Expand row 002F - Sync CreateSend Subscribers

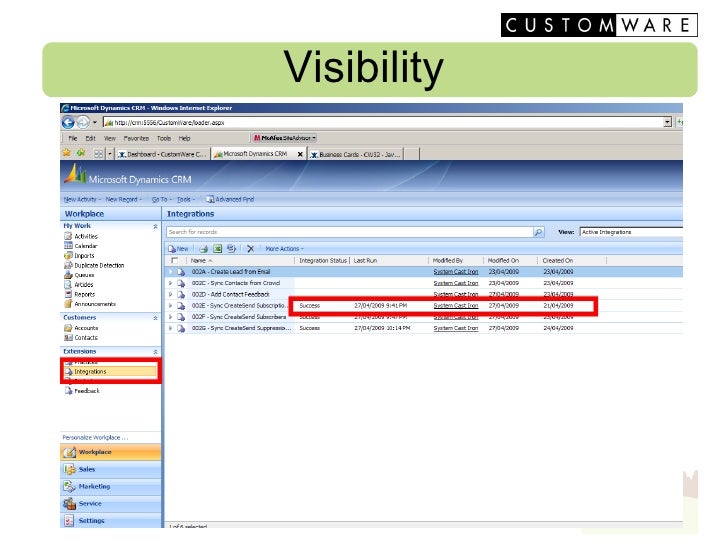[170, 317]
